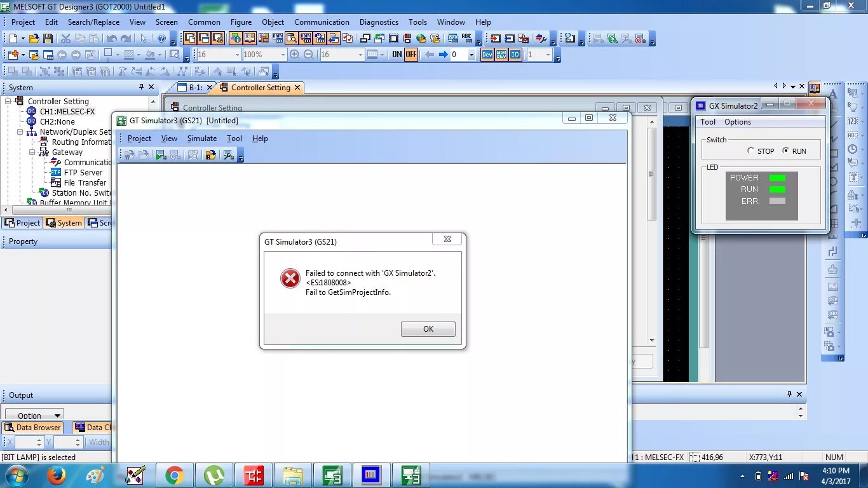
Task: Open the Help icon in GT Designer3 toolbar
Action: point(161,39)
